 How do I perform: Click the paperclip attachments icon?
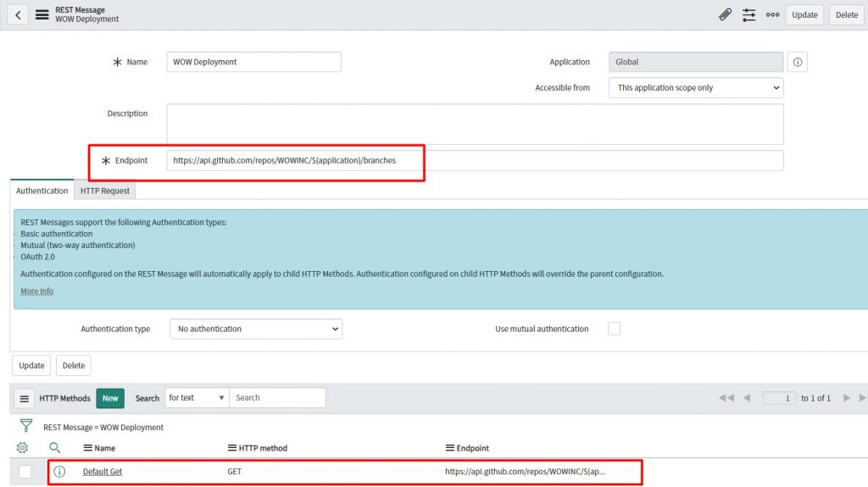click(725, 15)
